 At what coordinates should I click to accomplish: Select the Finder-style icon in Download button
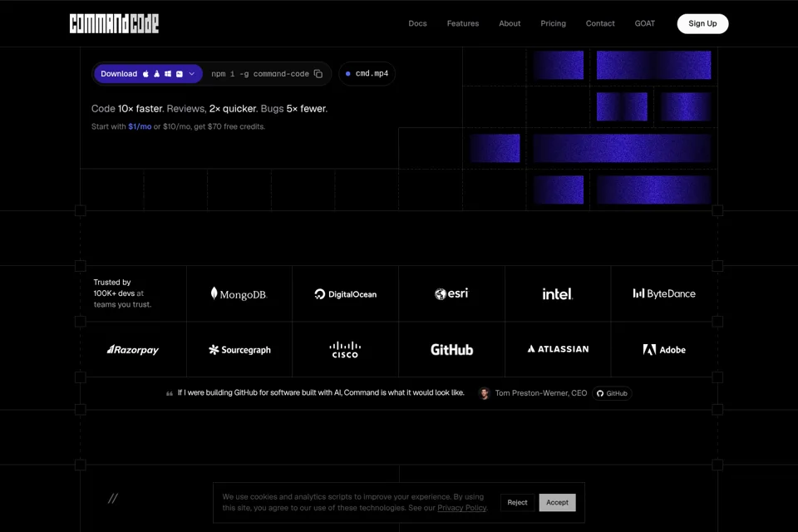[180, 74]
